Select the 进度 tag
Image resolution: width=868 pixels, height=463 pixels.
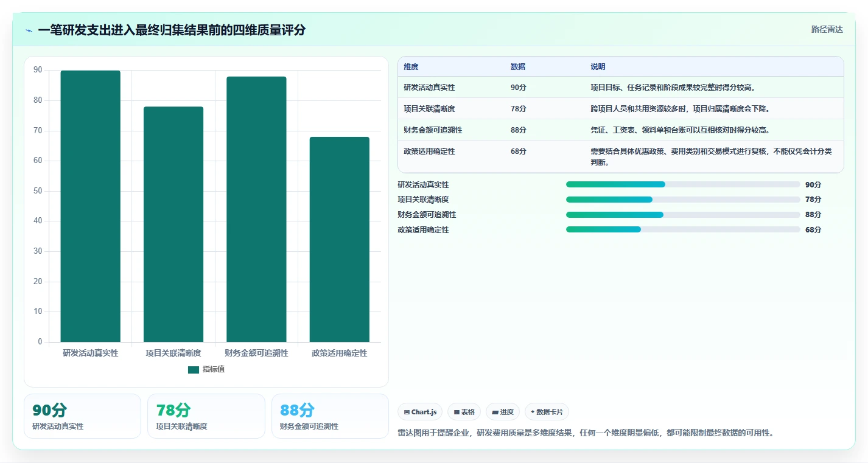[x=503, y=412]
